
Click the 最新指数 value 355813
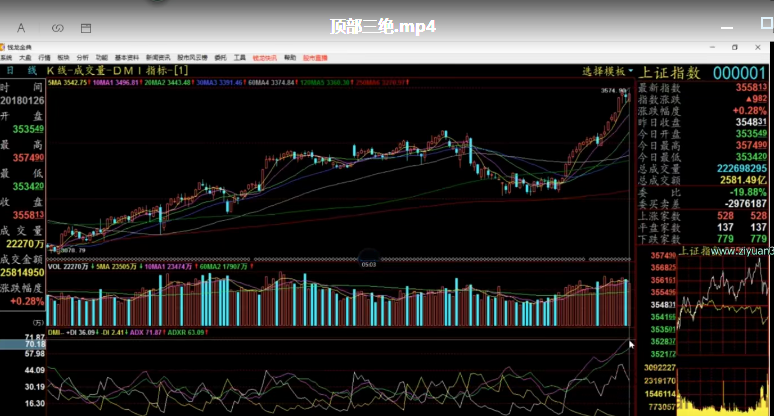point(751,88)
